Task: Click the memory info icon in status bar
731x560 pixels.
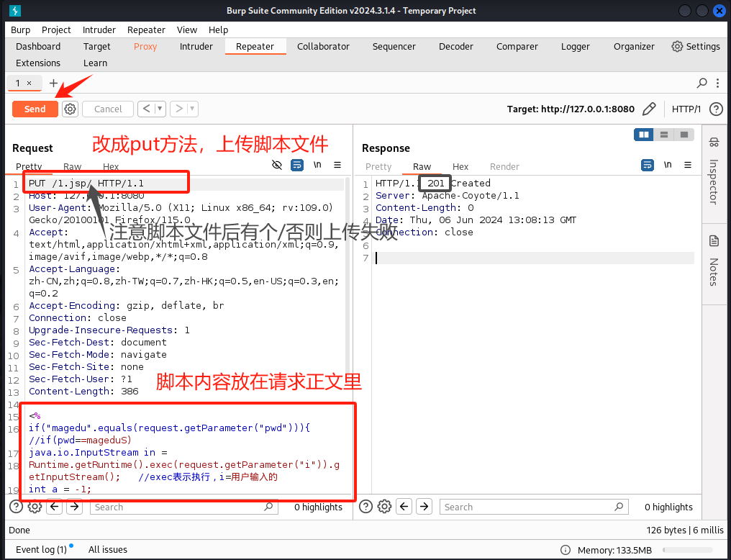Action: 565,550
